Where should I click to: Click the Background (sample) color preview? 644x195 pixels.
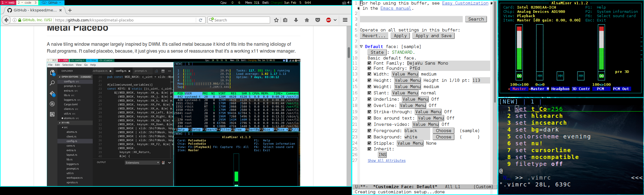click(470, 137)
